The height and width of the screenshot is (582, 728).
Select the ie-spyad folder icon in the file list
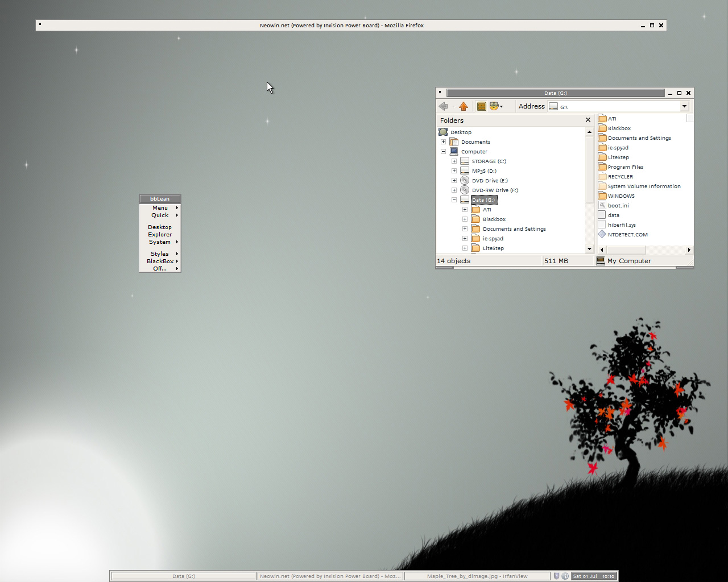(x=602, y=147)
